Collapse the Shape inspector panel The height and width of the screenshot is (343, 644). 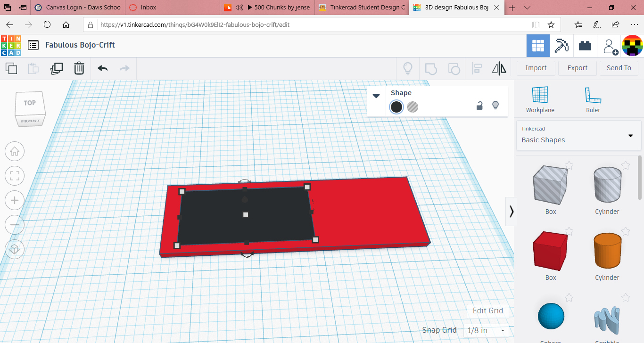coord(376,96)
